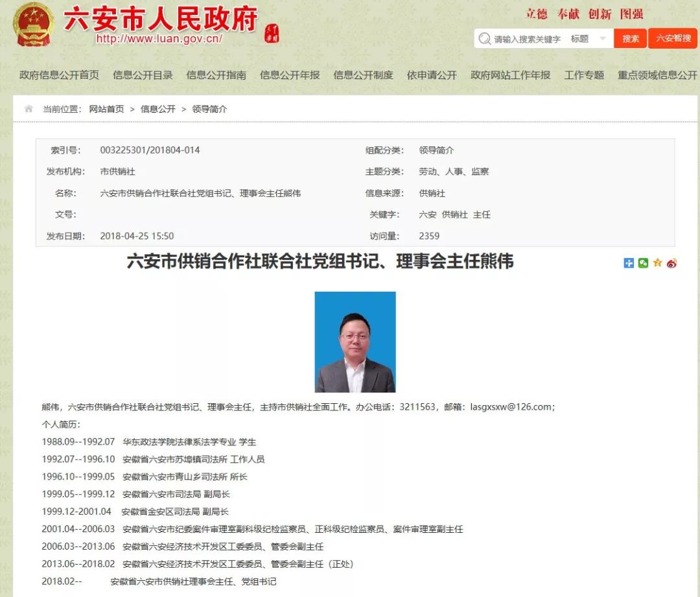This screenshot has width=700, height=597.
Task: Click the 六安智搜 button
Action: click(673, 38)
